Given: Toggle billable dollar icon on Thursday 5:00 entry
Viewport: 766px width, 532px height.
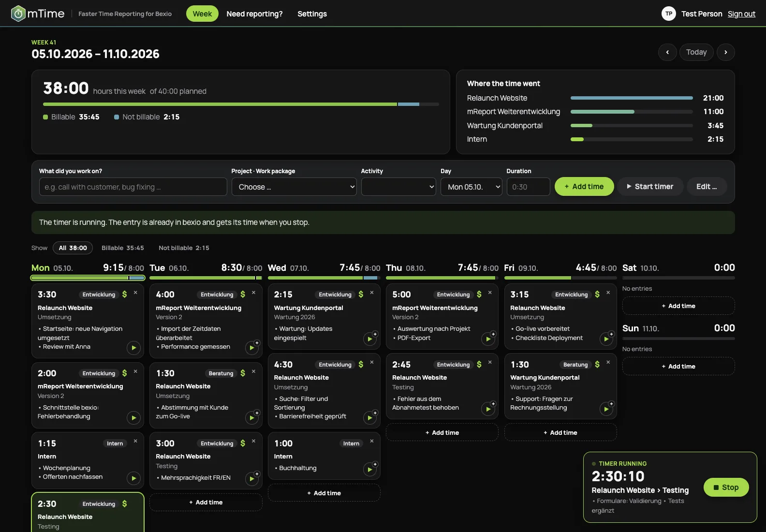Looking at the screenshot, I should tap(479, 294).
